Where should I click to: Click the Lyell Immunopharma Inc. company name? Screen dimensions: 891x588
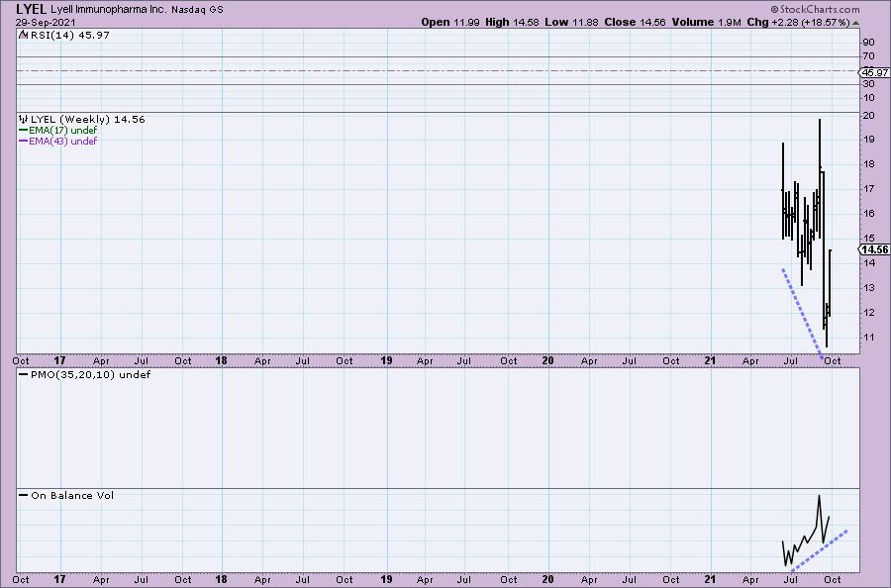click(109, 10)
